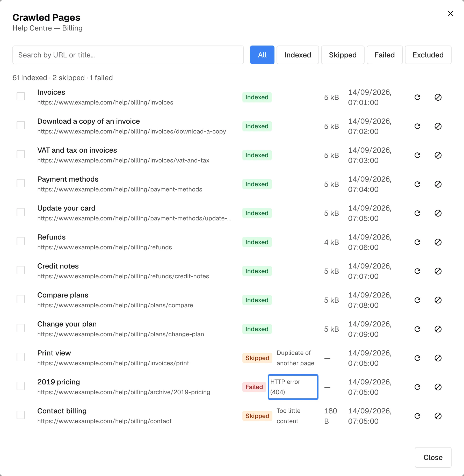Screen dimensions: 464x476
Task: Filter by Failed pages
Action: tap(385, 55)
